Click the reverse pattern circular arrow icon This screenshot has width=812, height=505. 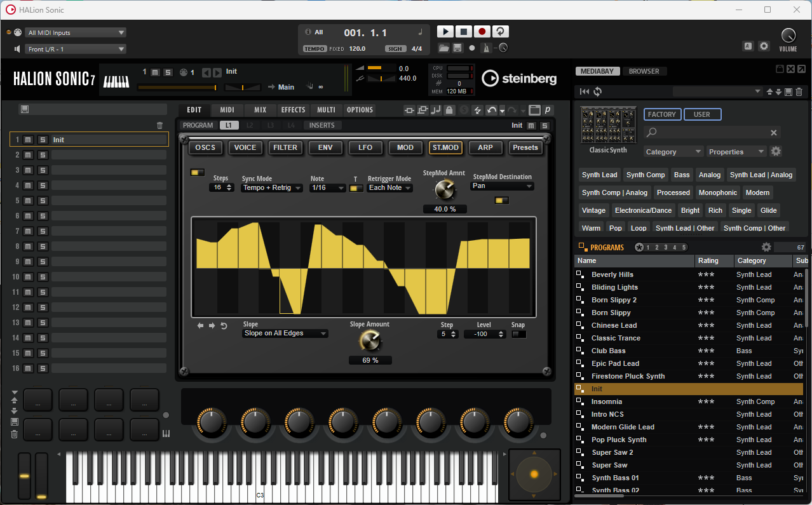[x=224, y=326]
